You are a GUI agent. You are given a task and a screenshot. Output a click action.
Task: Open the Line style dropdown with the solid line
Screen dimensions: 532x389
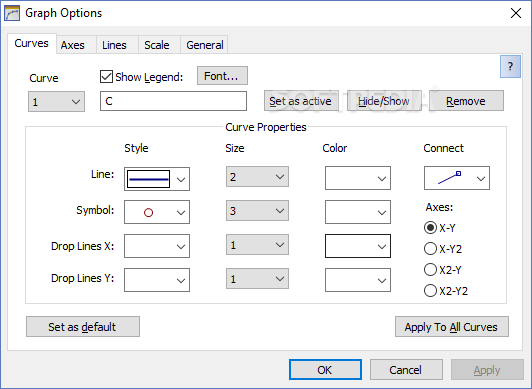157,179
